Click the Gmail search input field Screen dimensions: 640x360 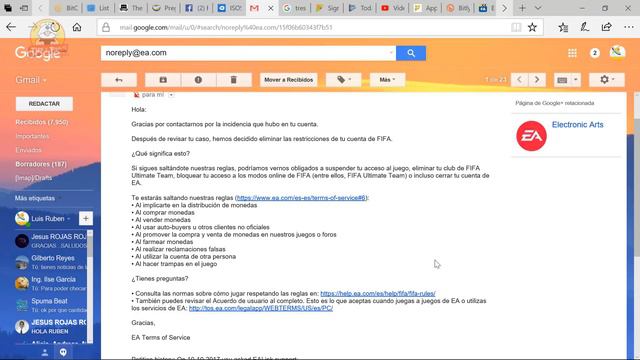click(244, 53)
